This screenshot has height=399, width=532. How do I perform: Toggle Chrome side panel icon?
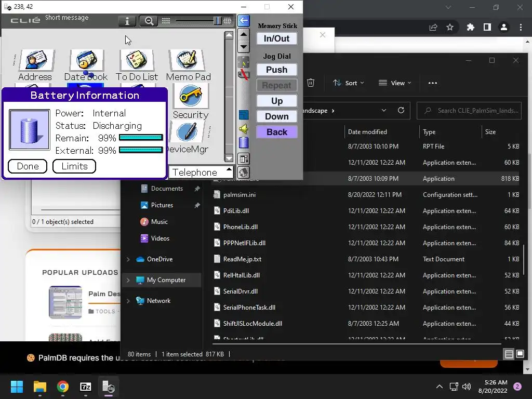[487, 27]
